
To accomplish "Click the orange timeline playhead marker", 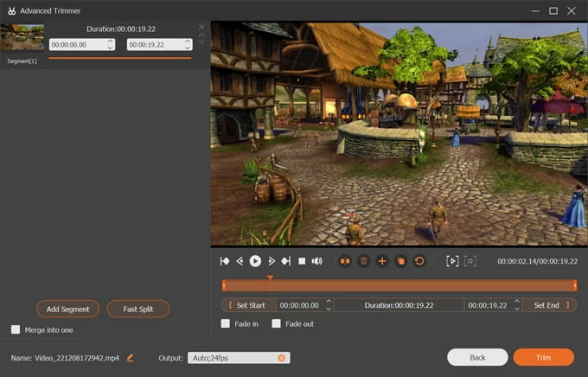I will (270, 278).
